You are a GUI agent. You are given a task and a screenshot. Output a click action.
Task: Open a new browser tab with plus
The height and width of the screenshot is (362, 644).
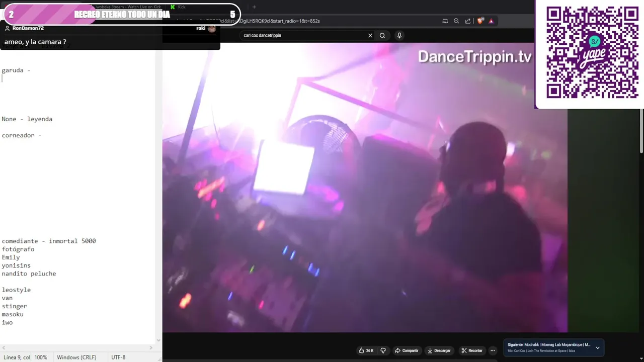click(254, 7)
